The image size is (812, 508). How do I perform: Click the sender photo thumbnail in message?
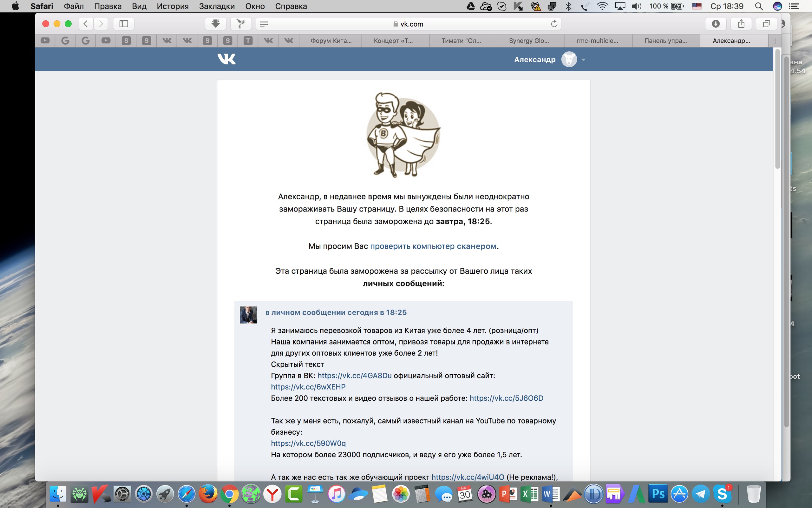click(248, 315)
